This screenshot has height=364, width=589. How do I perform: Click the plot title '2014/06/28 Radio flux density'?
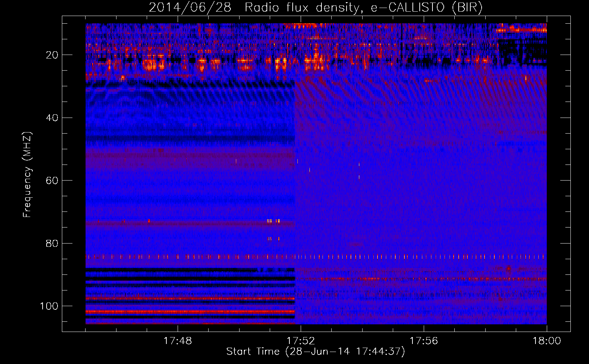[316, 8]
